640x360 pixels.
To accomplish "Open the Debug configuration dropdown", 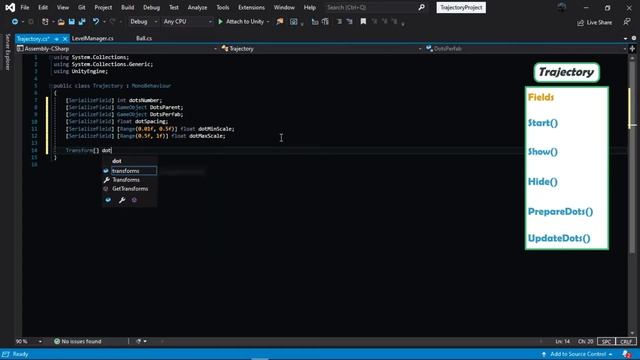I will 143,22.
